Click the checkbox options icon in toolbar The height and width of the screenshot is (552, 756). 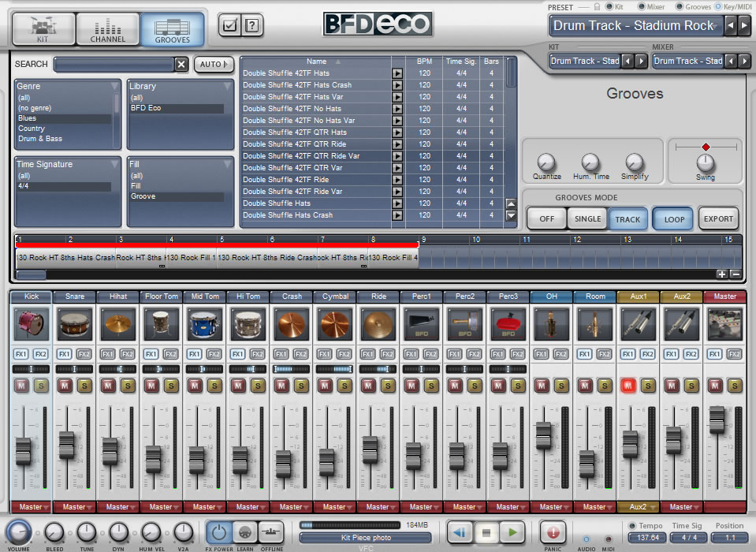[229, 25]
